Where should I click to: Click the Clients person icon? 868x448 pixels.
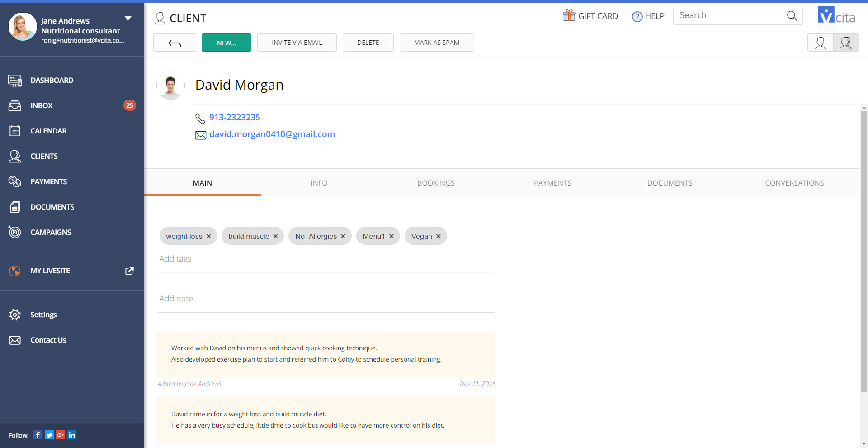pyautogui.click(x=15, y=157)
